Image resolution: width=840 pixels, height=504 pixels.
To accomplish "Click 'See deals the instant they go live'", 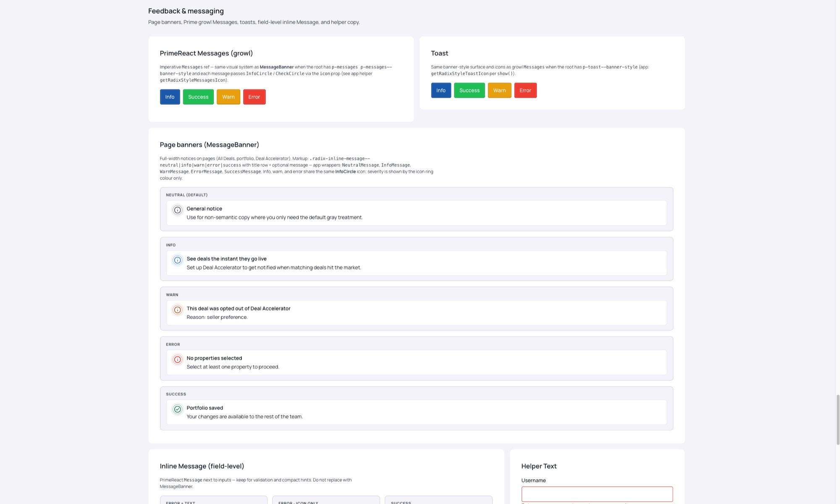I will pyautogui.click(x=226, y=259).
